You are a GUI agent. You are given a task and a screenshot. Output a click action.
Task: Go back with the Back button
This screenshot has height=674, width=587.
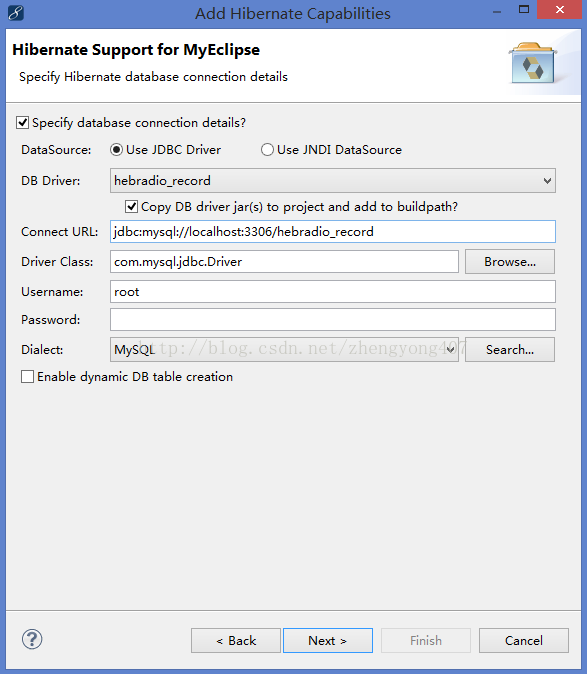pos(236,640)
